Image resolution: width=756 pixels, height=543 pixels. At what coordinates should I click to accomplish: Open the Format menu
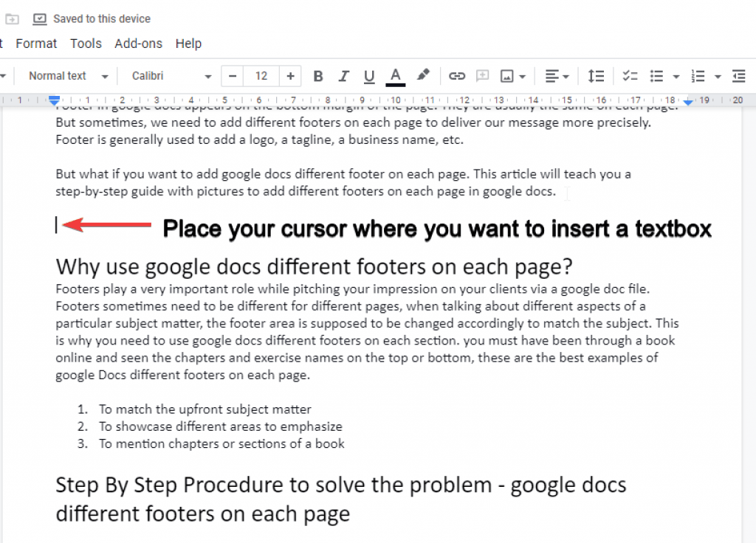click(x=36, y=44)
